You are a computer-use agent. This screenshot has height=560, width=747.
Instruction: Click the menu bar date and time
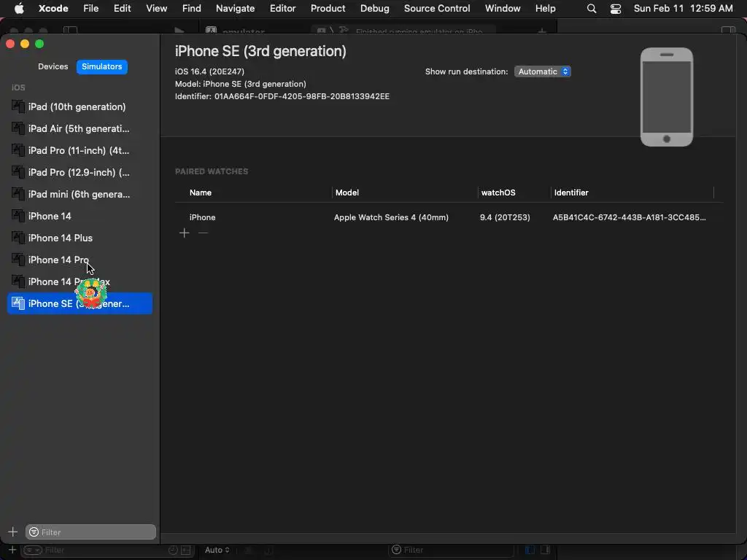[683, 8]
